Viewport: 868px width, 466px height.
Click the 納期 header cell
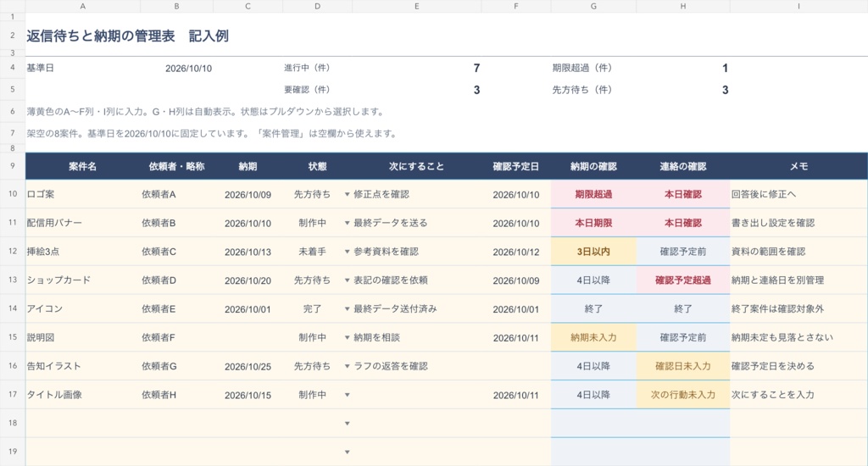248,167
